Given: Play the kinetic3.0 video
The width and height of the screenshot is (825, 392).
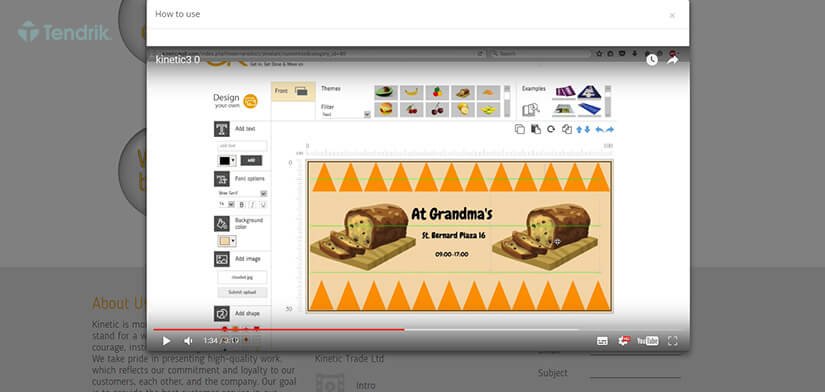Looking at the screenshot, I should click(166, 341).
